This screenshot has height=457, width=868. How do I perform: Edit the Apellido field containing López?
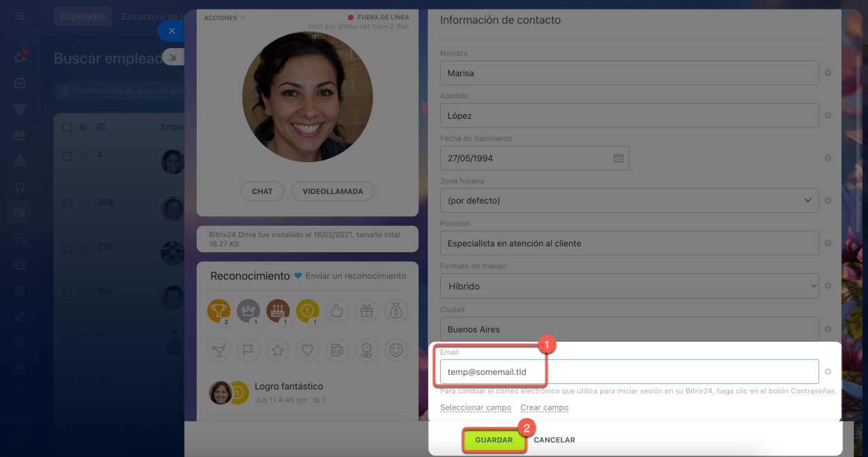point(629,115)
